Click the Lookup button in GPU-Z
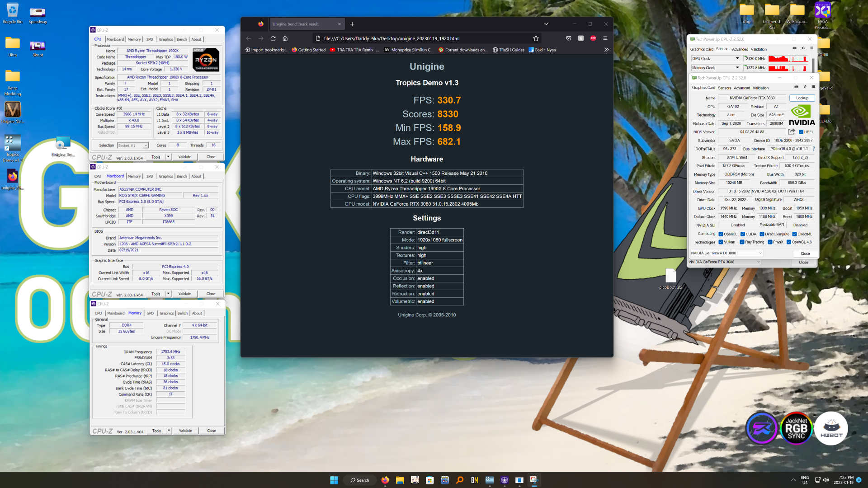Viewport: 868px width, 488px height. click(x=802, y=98)
